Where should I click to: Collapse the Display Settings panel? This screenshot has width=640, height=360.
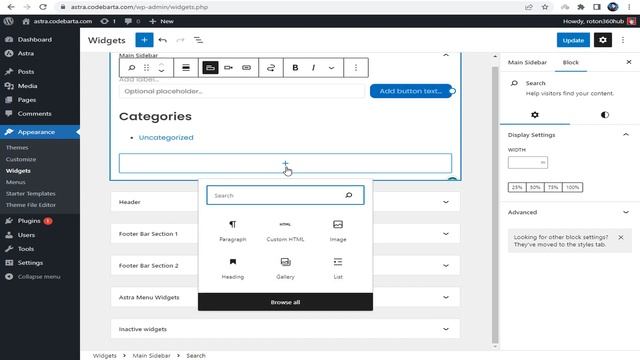570,135
